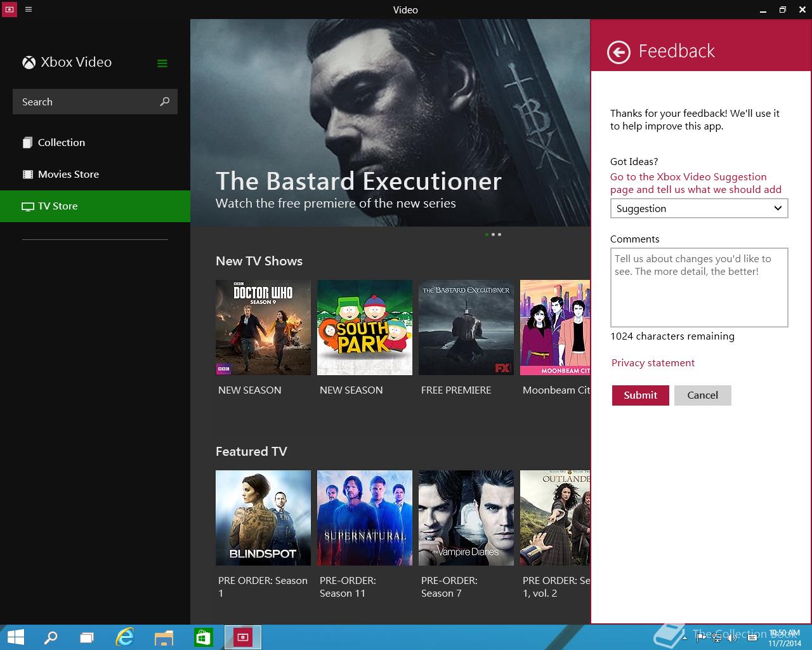Open File Explorer from the taskbar
Viewport: 812px width, 650px height.
(164, 637)
